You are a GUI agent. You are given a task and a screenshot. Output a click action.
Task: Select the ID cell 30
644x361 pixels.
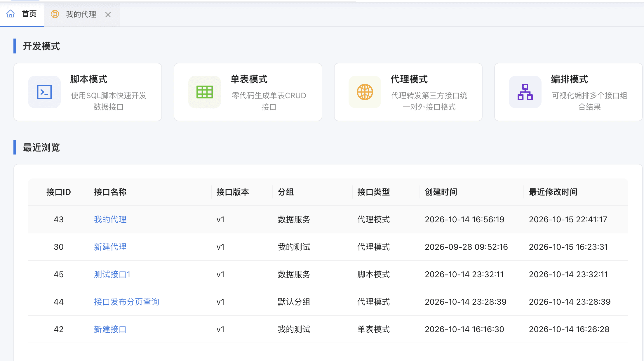59,247
